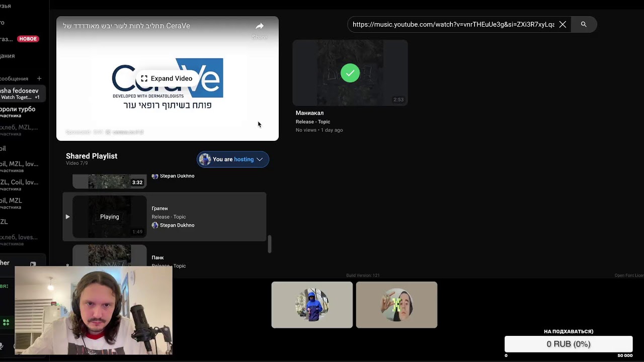Select the playlist thumbnail with 3:32 duration
Screen dimensions: 644x362
pos(110,181)
